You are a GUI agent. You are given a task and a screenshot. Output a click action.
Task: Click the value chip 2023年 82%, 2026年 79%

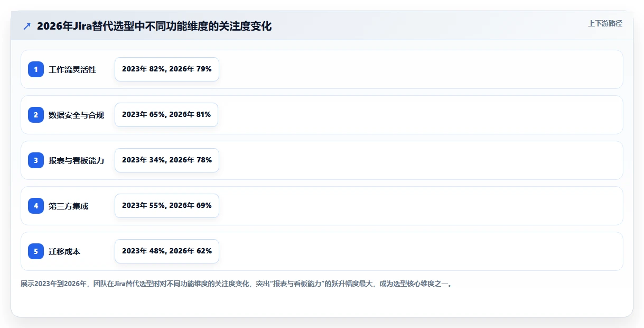167,69
